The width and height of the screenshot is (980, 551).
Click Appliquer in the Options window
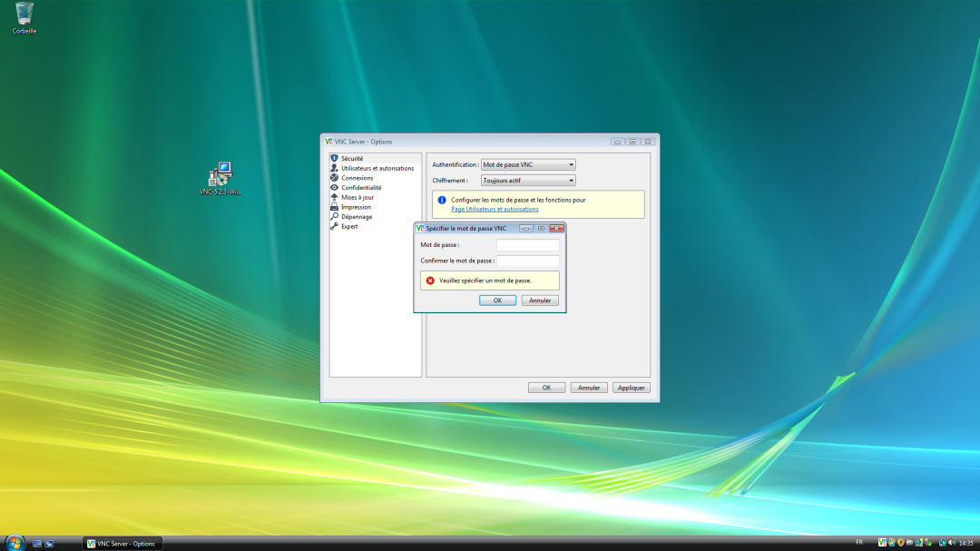(631, 388)
